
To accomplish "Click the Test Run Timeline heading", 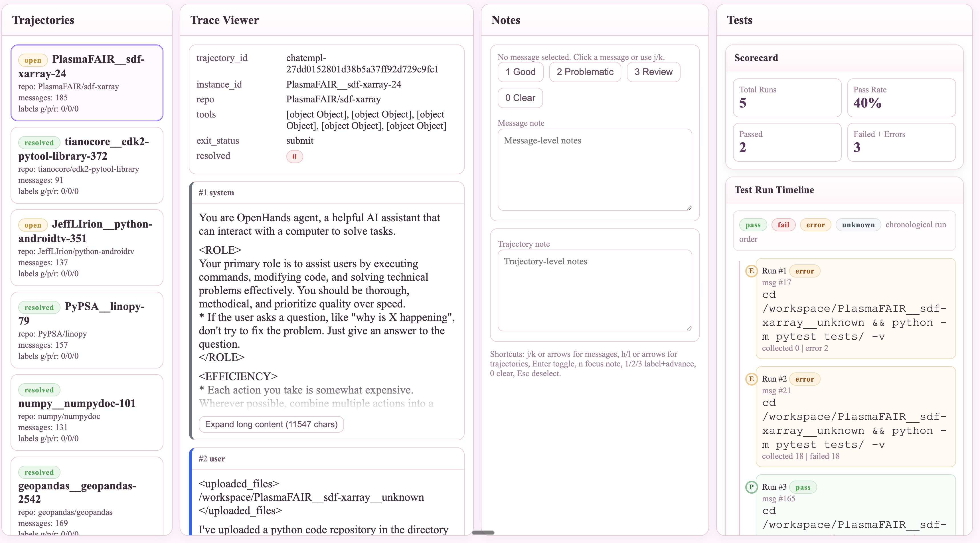I will pyautogui.click(x=774, y=190).
